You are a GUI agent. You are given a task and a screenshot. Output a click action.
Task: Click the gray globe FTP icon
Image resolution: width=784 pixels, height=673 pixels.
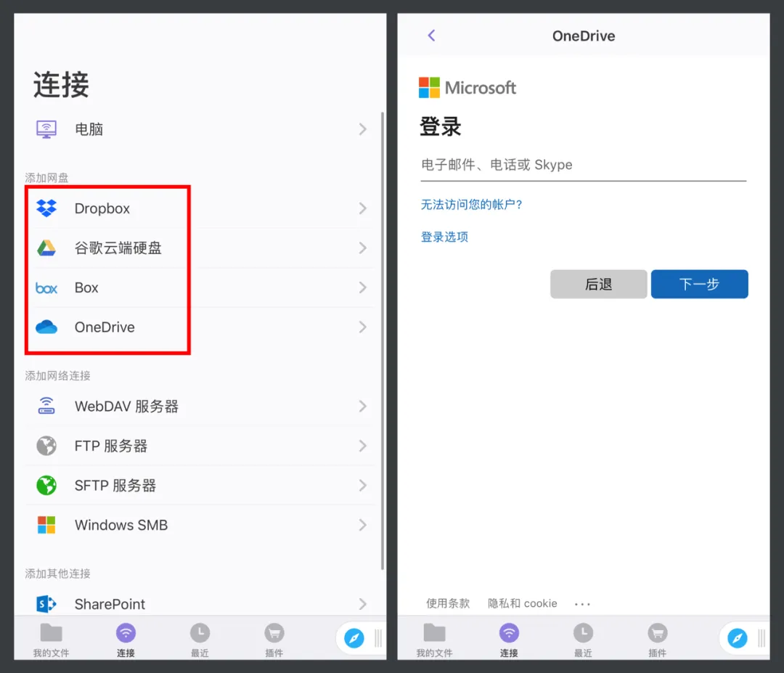coord(46,446)
